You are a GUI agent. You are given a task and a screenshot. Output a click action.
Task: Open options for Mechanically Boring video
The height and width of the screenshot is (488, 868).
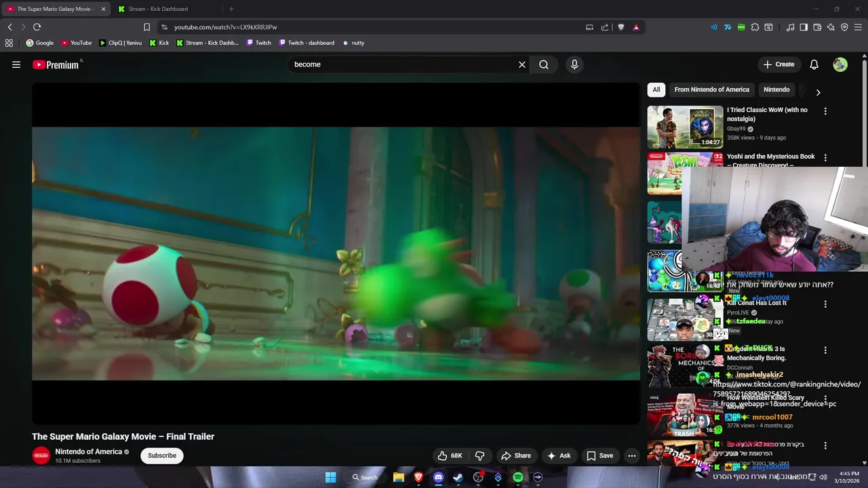click(825, 350)
